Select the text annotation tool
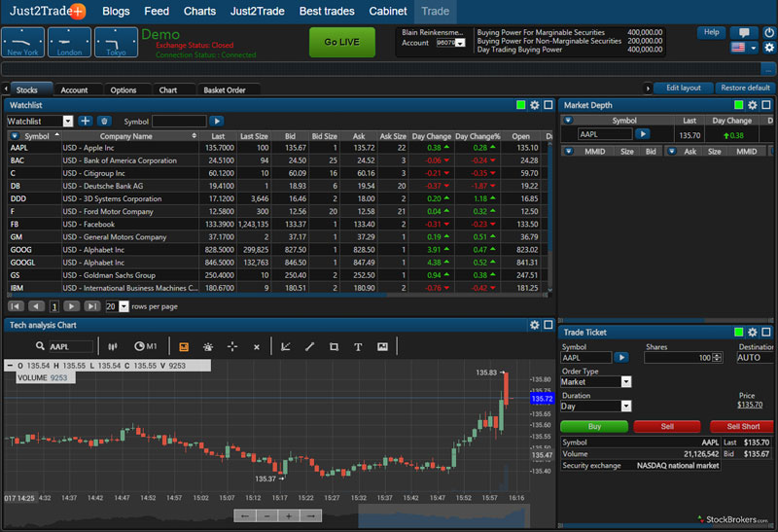 pyautogui.click(x=358, y=347)
